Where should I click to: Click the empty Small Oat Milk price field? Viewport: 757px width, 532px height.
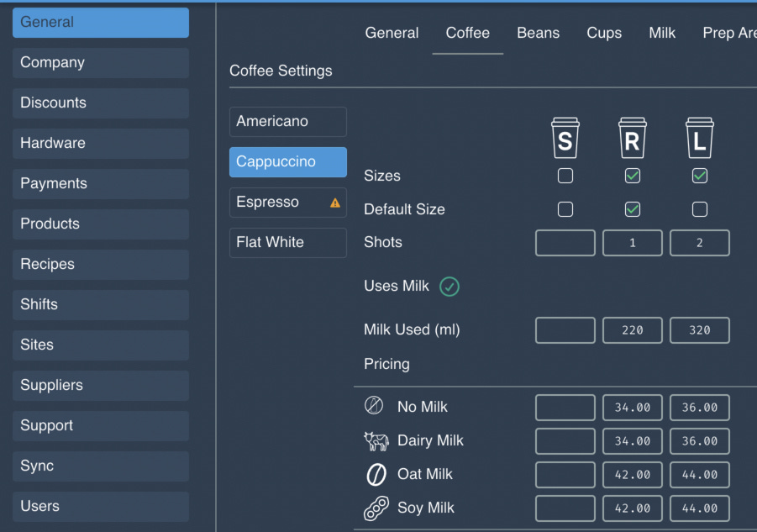565,475
